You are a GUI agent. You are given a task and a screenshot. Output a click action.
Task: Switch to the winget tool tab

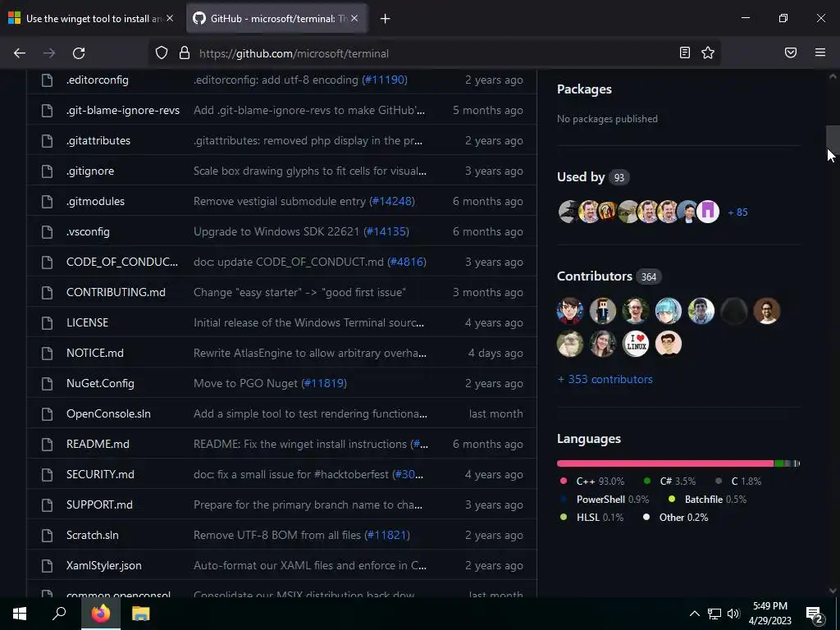click(x=92, y=19)
